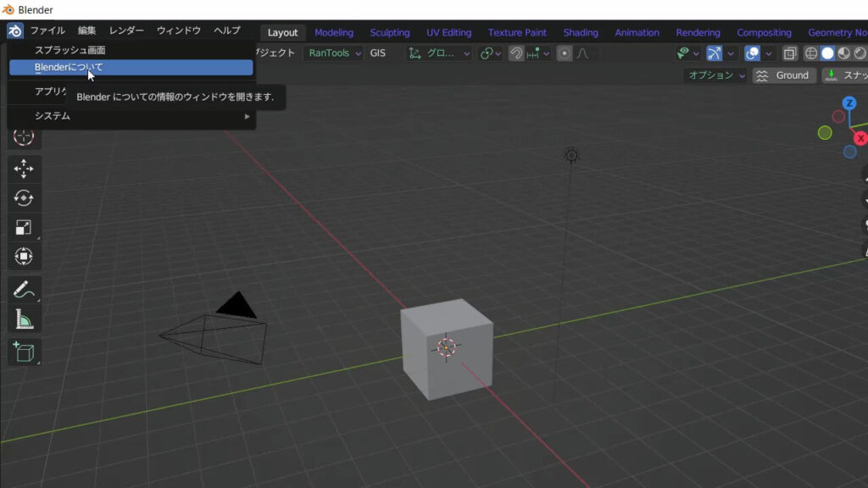Select the Add Cube tool
Image resolution: width=868 pixels, height=488 pixels.
coord(23,352)
